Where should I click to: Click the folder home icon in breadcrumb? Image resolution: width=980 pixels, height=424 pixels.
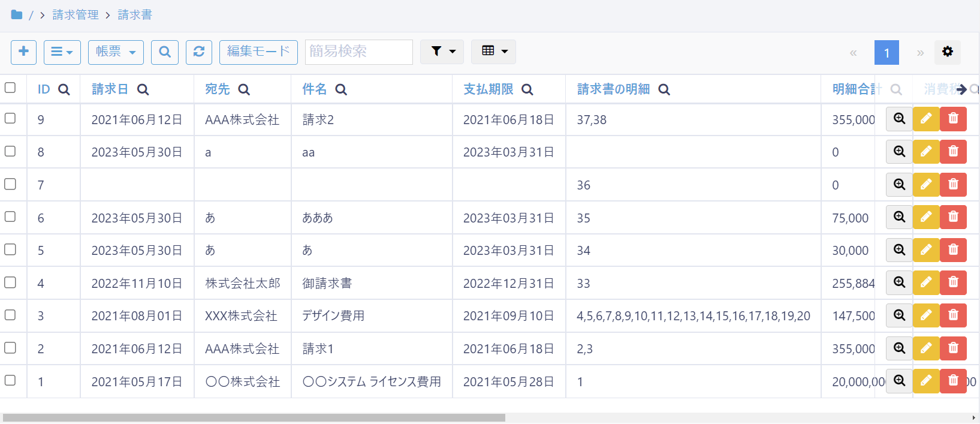tap(17, 15)
